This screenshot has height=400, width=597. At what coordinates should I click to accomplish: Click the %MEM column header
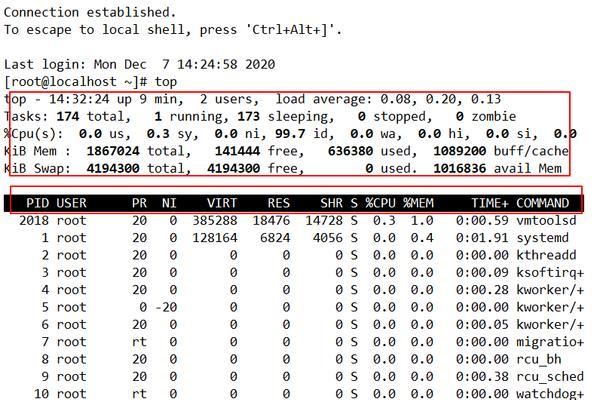click(418, 203)
